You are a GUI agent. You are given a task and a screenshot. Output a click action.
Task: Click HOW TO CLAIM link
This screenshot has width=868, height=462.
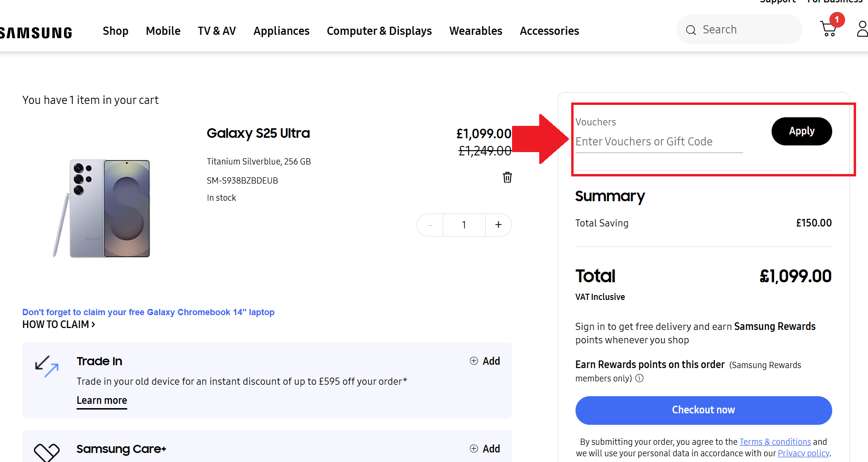(x=59, y=325)
